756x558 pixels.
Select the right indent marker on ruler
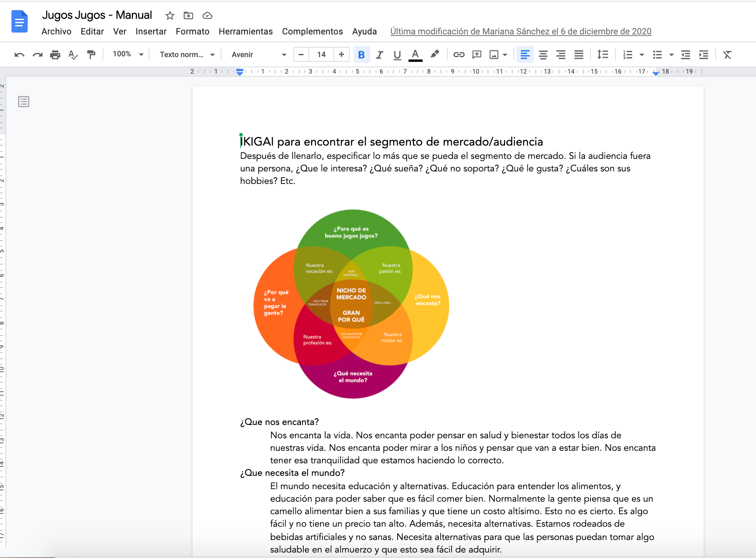pos(656,73)
